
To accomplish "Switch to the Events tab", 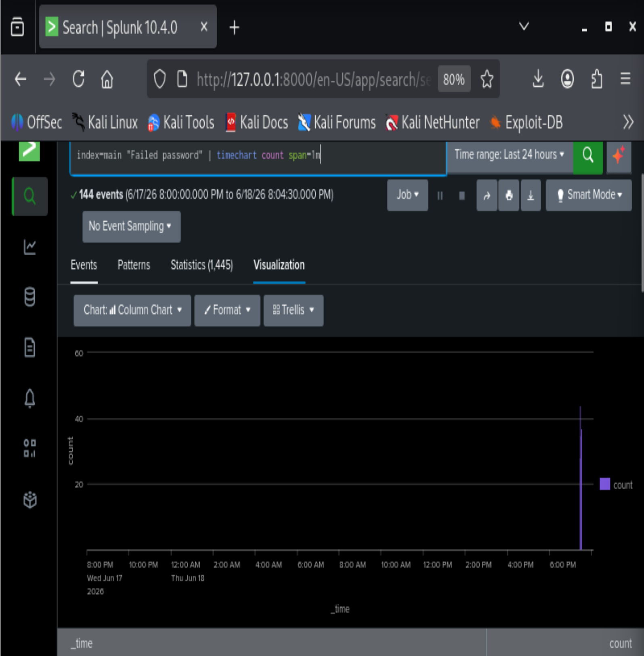I will [x=84, y=265].
